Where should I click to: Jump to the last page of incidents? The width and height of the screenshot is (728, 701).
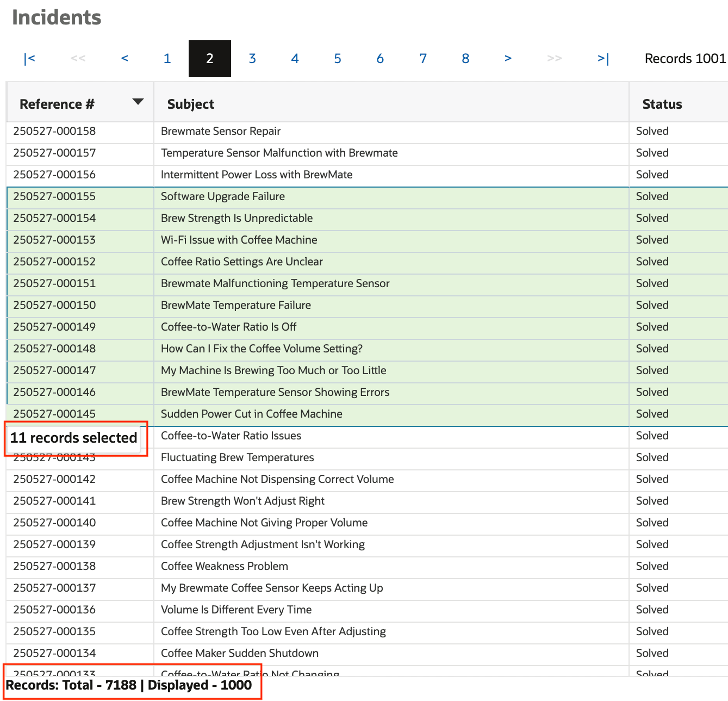point(603,59)
